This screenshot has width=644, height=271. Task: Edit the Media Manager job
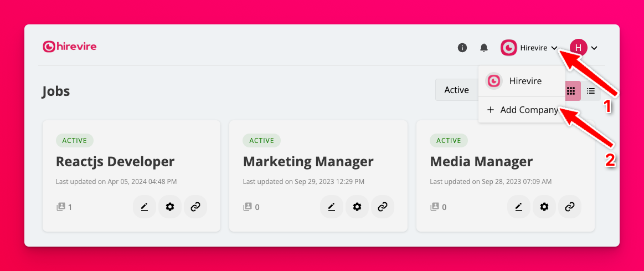[x=519, y=207]
